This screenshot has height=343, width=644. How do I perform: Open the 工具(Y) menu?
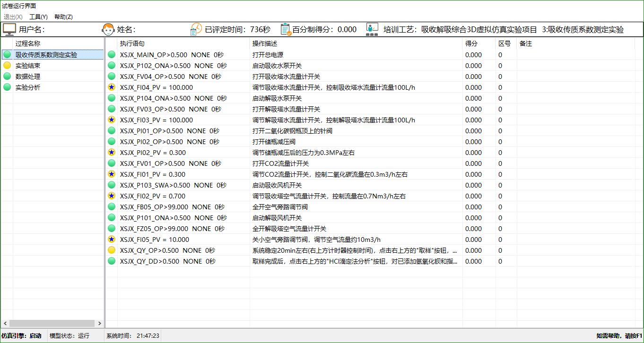point(38,17)
